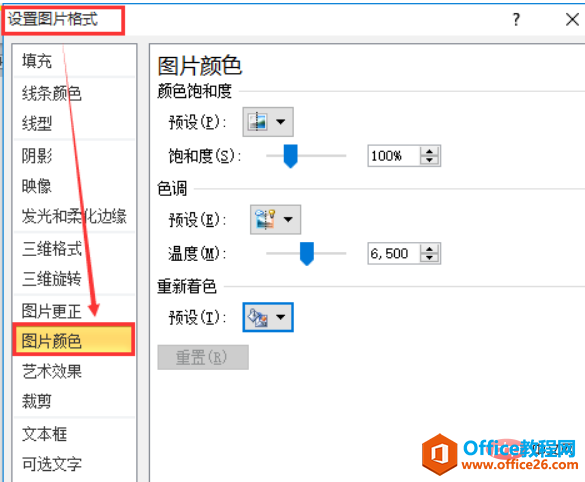Click the saturation slider handle
This screenshot has width=585, height=482.
pyautogui.click(x=290, y=156)
